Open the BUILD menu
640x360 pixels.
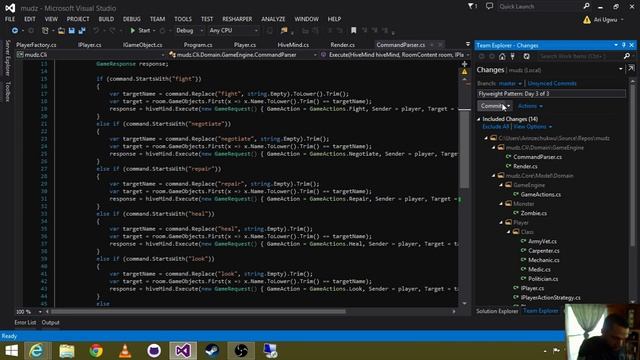(x=106, y=19)
